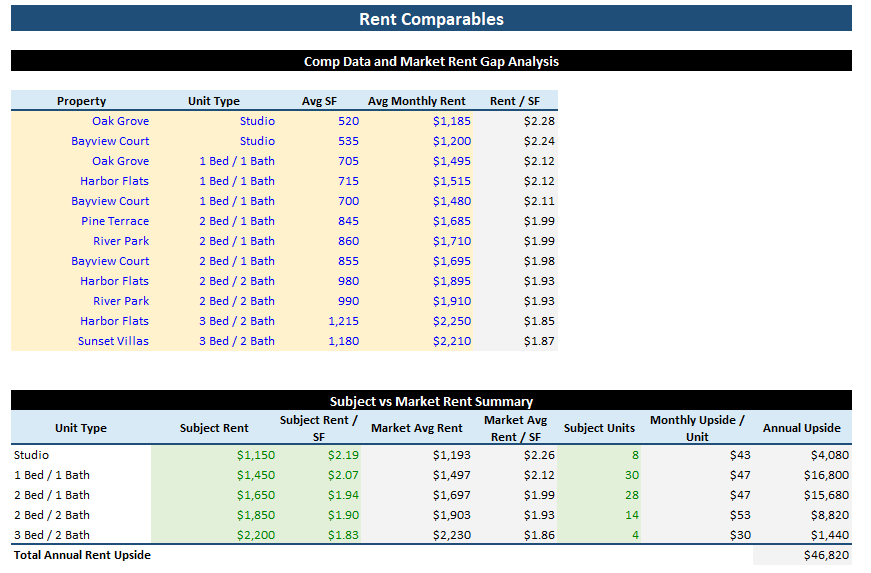Select the Market Avg Rent column header
871x573 pixels.
click(417, 428)
